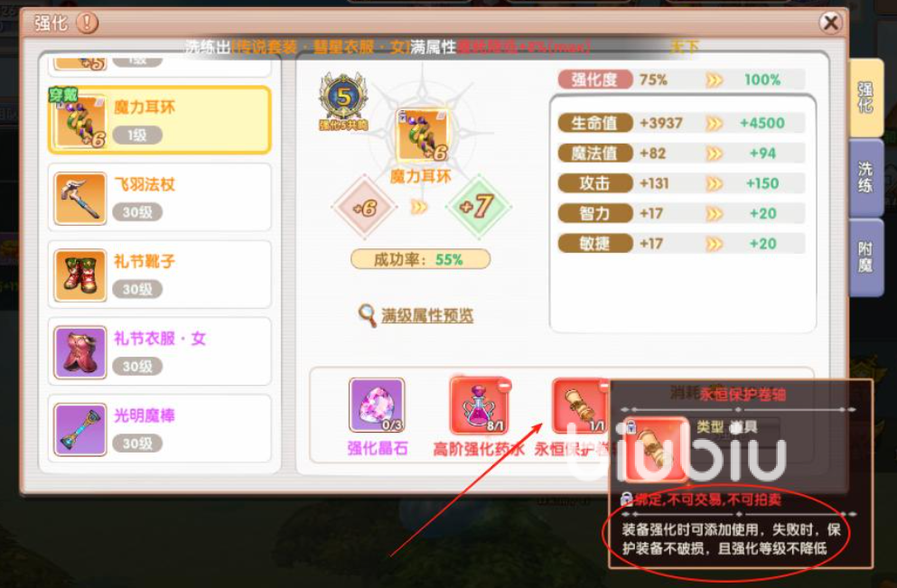Remove 永恒保护卷轴 via its minus button
Image resolution: width=897 pixels, height=588 pixels.
click(604, 386)
